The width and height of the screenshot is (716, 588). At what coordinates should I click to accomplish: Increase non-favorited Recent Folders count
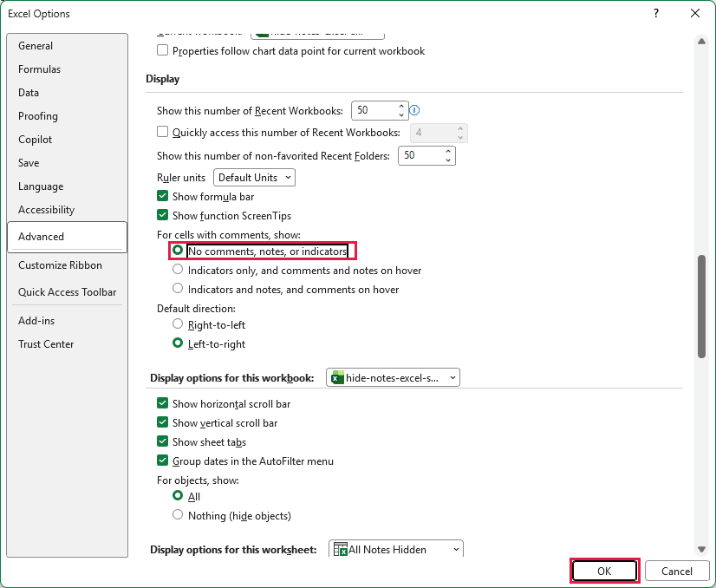(x=448, y=151)
